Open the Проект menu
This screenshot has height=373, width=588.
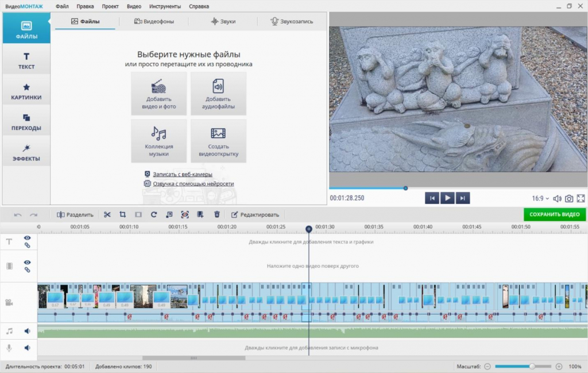coord(110,6)
